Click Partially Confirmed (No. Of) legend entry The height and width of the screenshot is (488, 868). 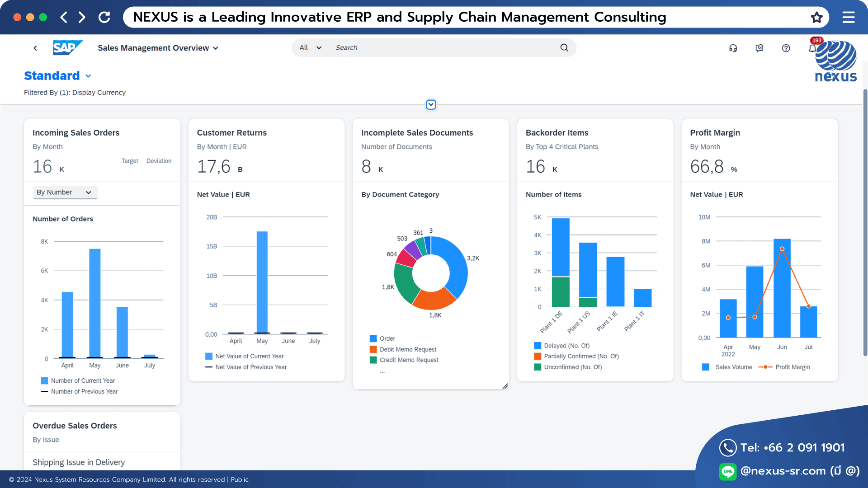[x=576, y=356]
